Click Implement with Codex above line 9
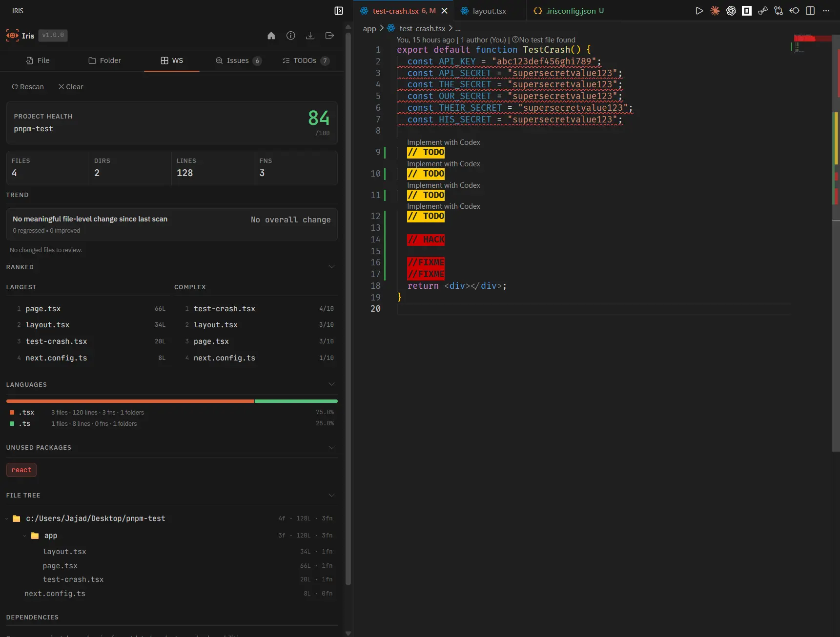 coord(444,142)
